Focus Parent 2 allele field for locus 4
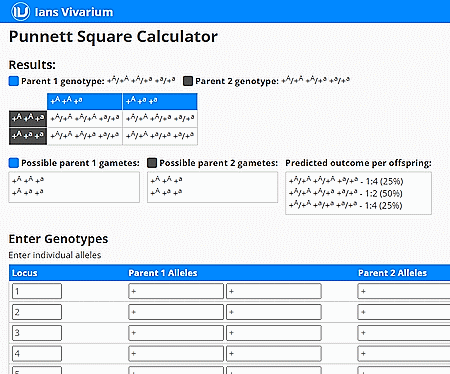 404,353
